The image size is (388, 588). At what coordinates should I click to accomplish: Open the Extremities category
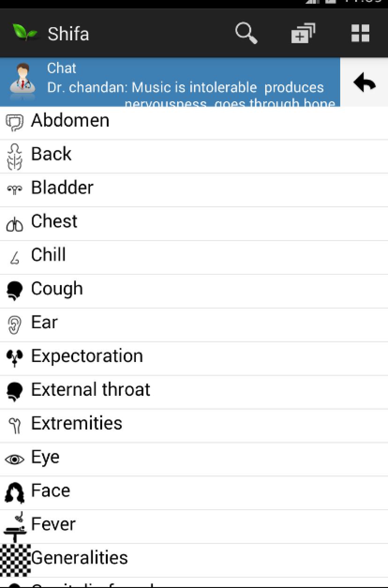(76, 423)
